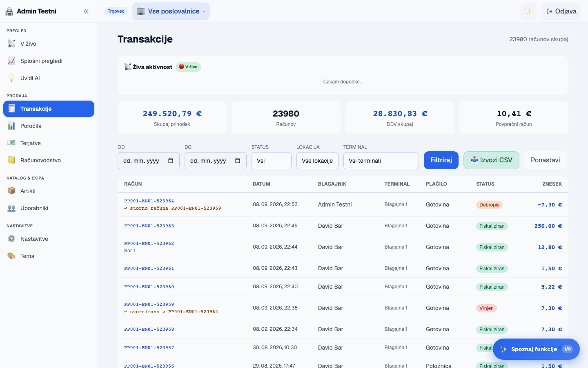This screenshot has height=368, width=588.
Task: Export transactions with Izvozi CSV
Action: tap(491, 160)
